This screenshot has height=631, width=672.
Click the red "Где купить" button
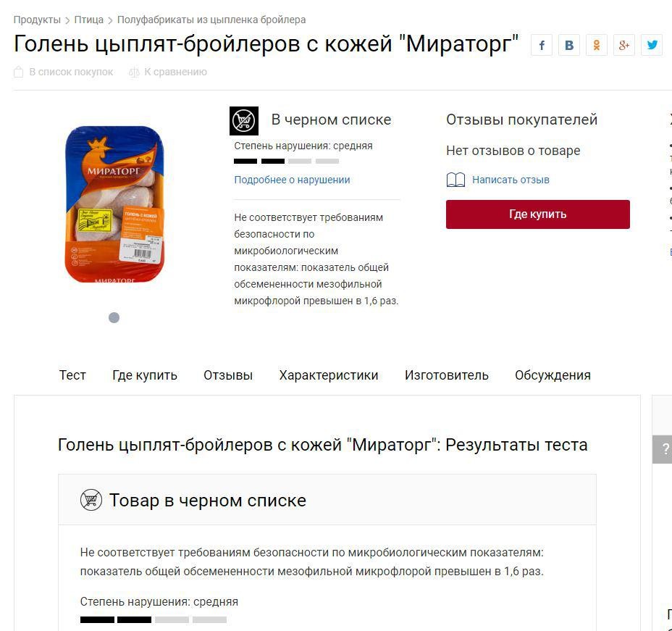538,214
